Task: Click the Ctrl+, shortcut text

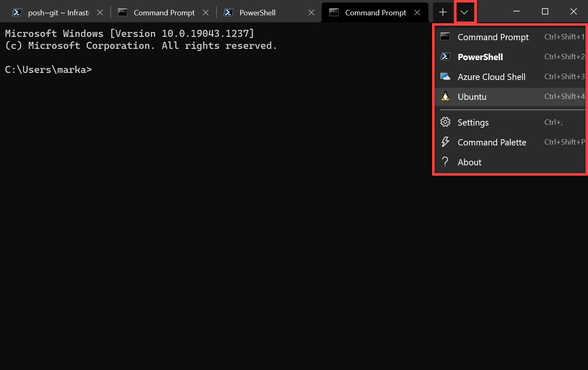Action: tap(554, 122)
